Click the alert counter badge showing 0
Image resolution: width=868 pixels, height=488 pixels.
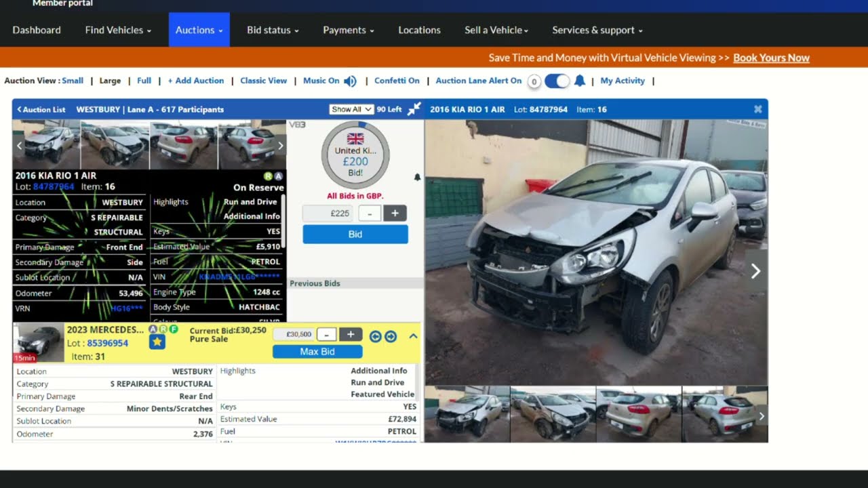point(534,81)
